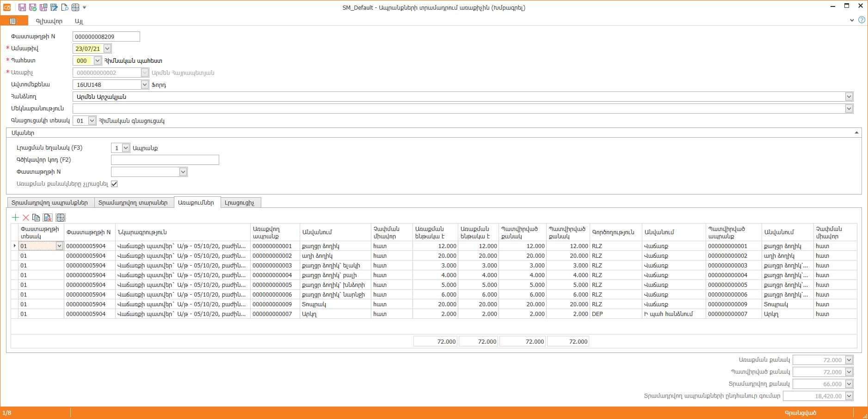Screen dimensions: 868x419
Task: Open the print preview magnifier icon
Action: (x=65, y=7)
